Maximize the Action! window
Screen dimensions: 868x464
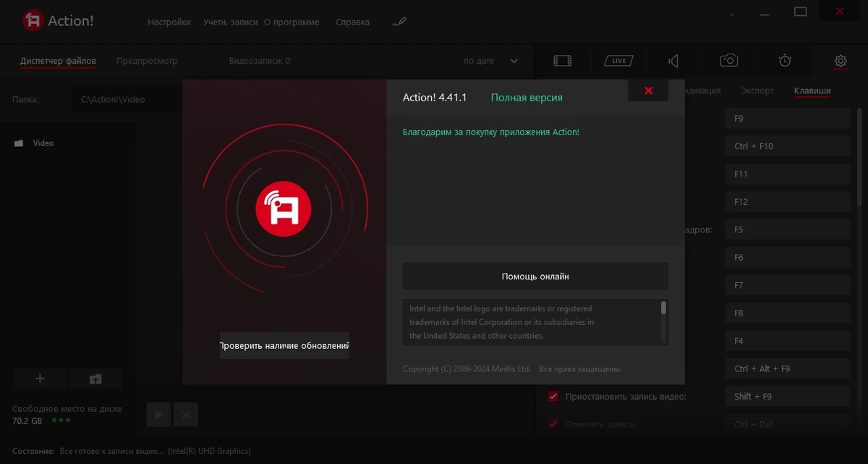pyautogui.click(x=800, y=12)
